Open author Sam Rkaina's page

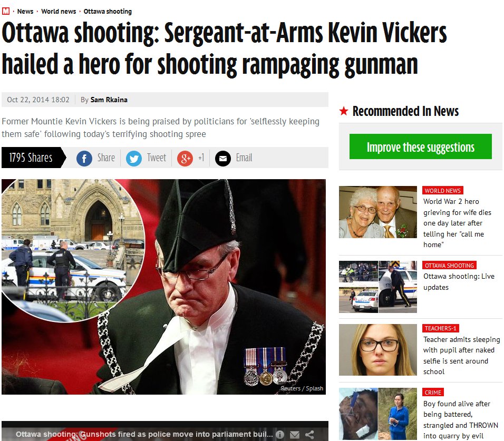tap(109, 100)
